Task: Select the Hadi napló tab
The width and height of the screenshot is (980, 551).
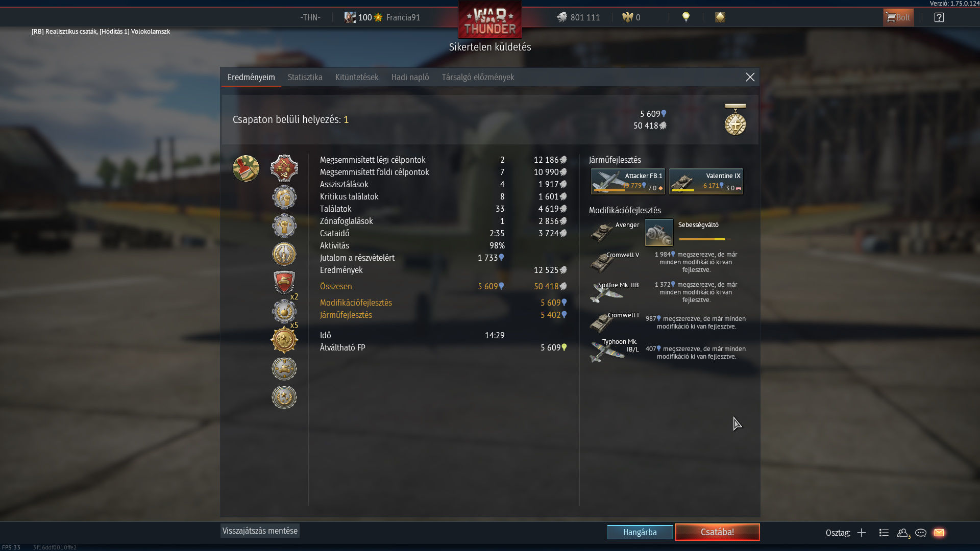Action: [410, 77]
